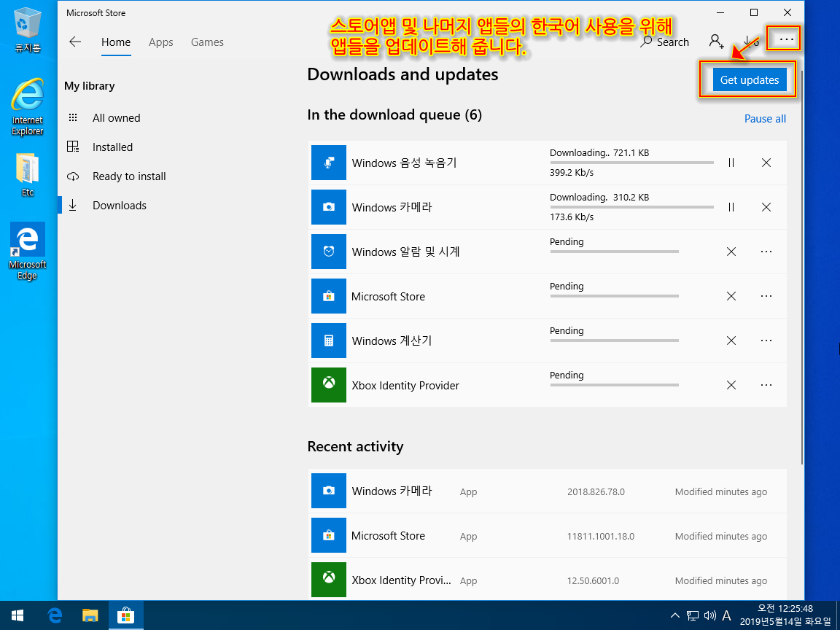Click the Microsoft Store icon in download queue
This screenshot has height=630, width=840.
329,296
